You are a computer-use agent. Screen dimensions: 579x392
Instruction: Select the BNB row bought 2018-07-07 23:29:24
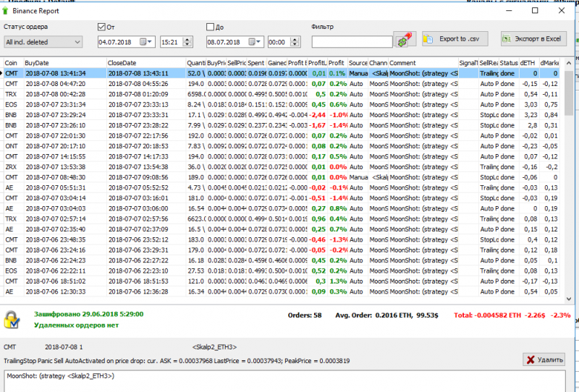coord(282,115)
